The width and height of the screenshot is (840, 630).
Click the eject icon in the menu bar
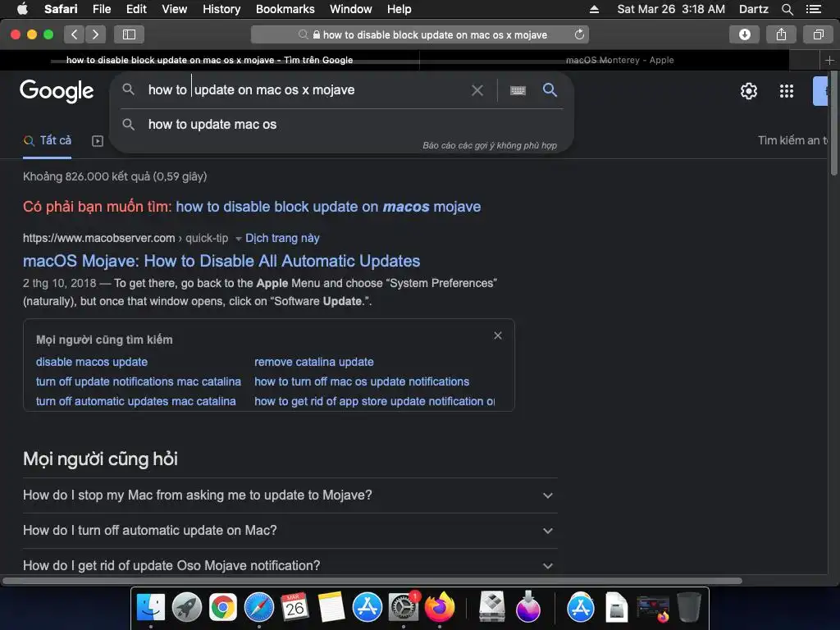(594, 9)
